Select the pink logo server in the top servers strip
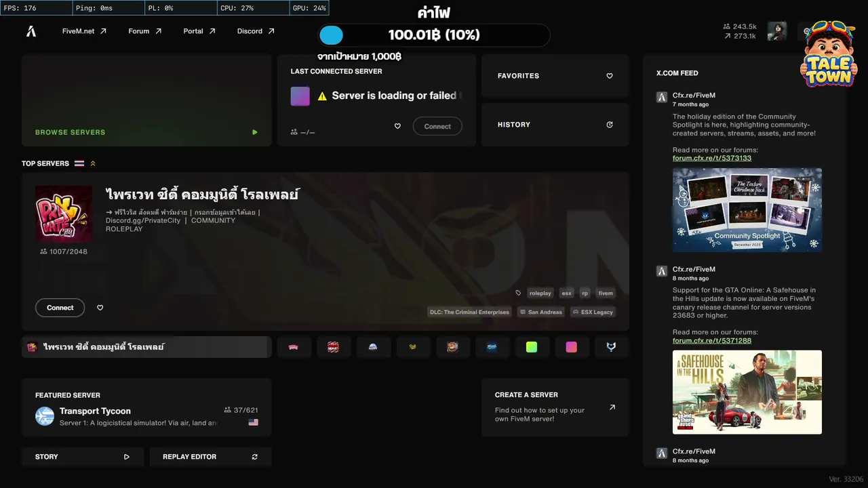This screenshot has height=488, width=868. coord(294,347)
